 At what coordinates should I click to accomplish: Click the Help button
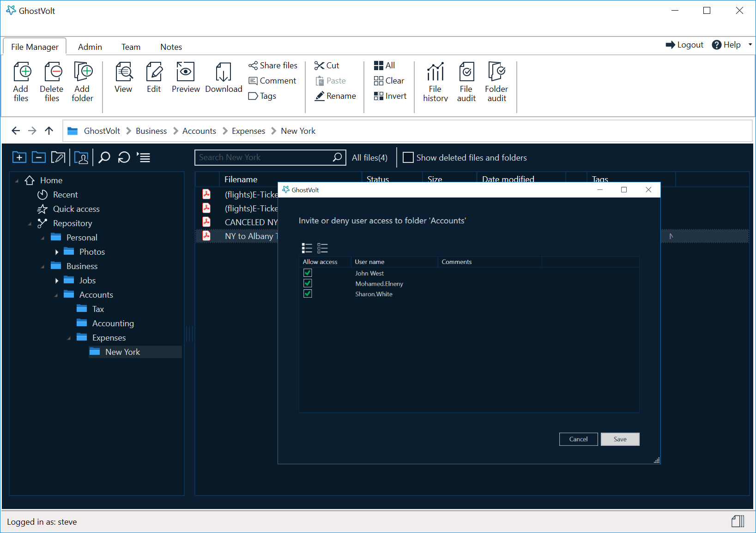(726, 45)
